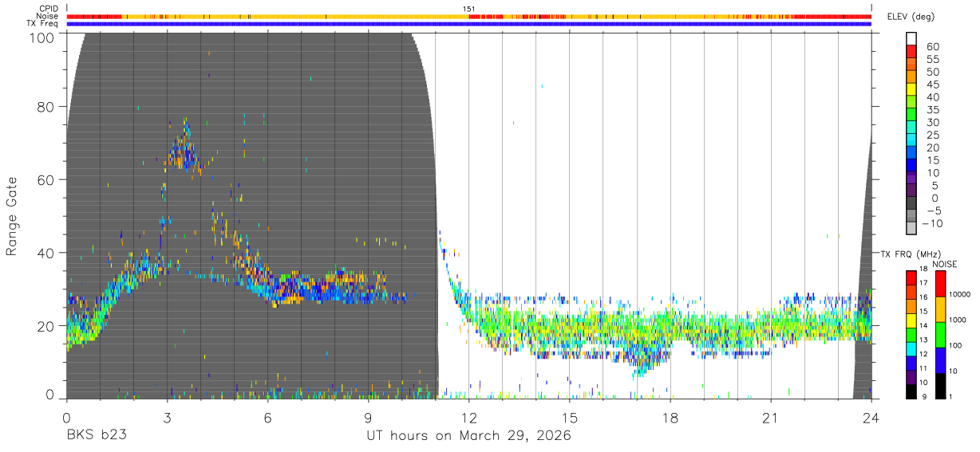
Task: Pick the green 30–35 degree elevation swatch
Action: coord(911,116)
